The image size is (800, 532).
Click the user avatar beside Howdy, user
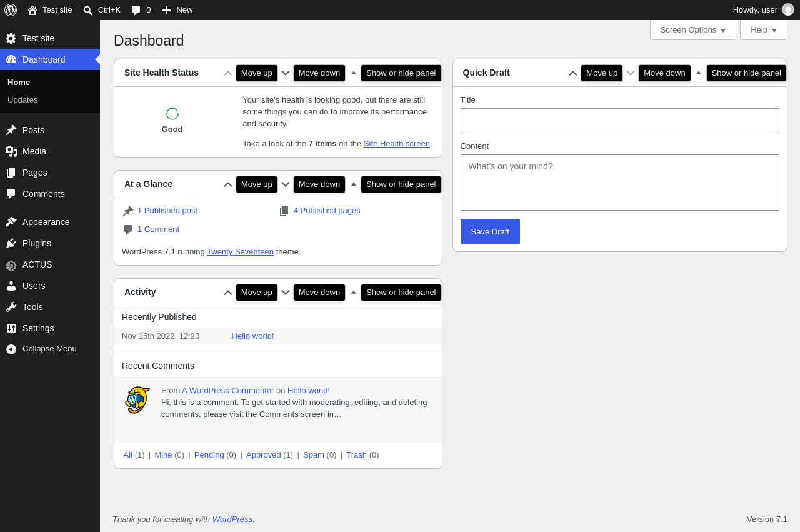coord(788,9)
